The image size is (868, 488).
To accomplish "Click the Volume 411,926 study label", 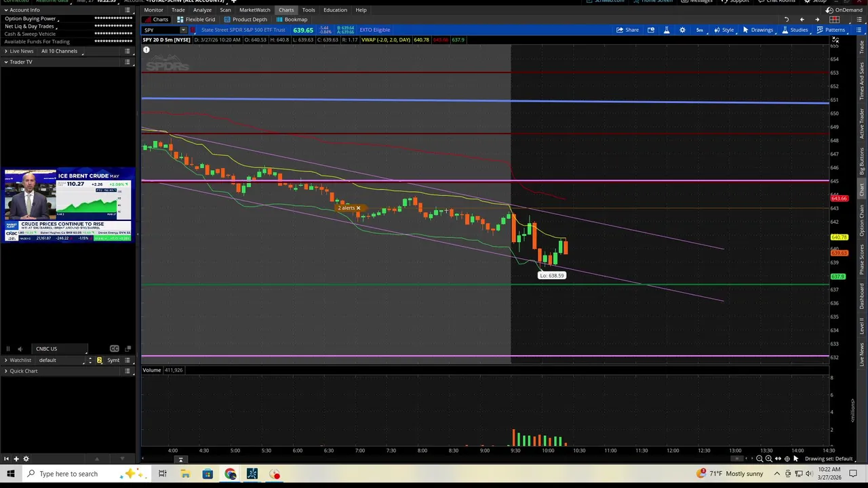I will point(163,370).
